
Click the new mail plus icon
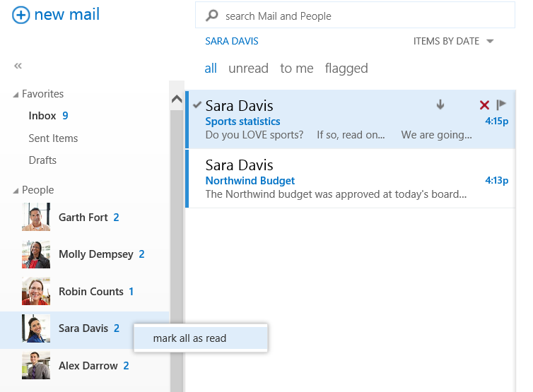21,15
